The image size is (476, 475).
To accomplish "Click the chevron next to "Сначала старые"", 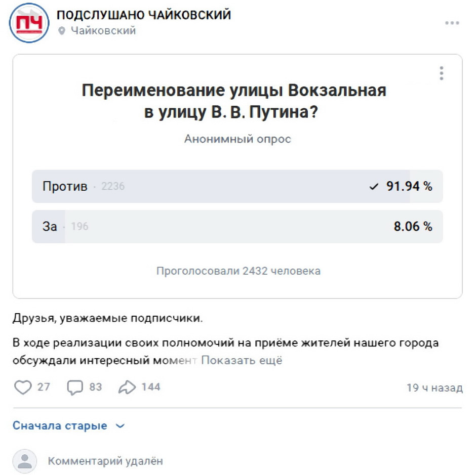I will 120,426.
